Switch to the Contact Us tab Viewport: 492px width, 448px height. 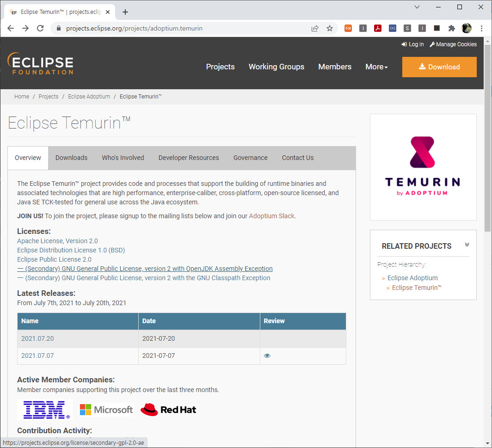(x=298, y=158)
